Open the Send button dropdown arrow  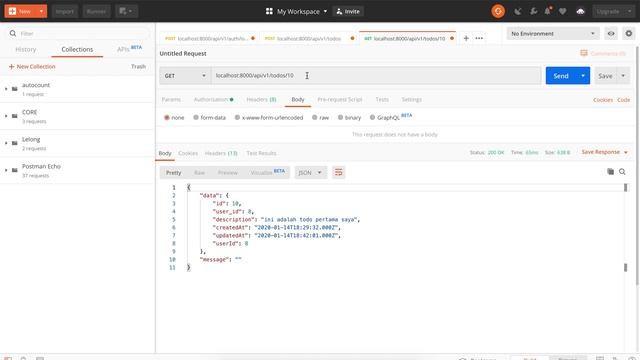[x=583, y=76]
